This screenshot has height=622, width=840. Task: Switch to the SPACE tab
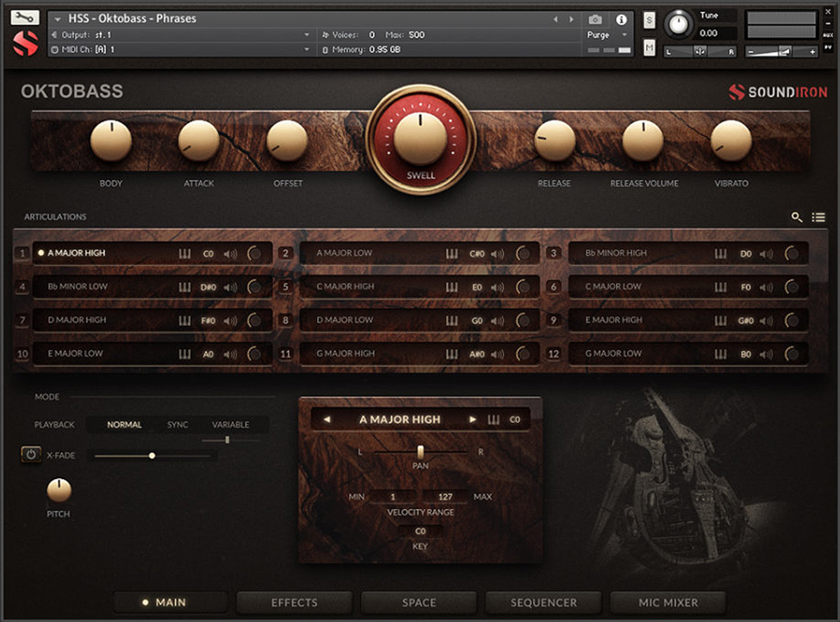click(419, 602)
